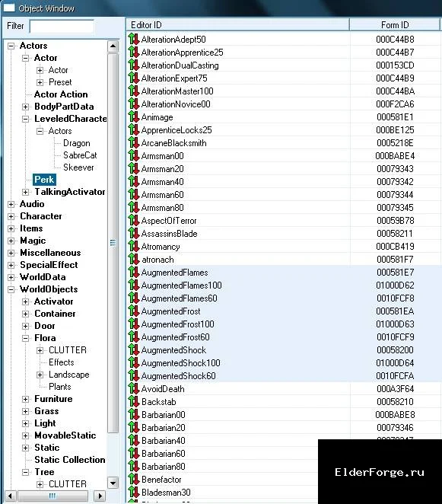The image size is (442, 504).
Task: Click the perk icon next to Animage
Action: [134, 117]
